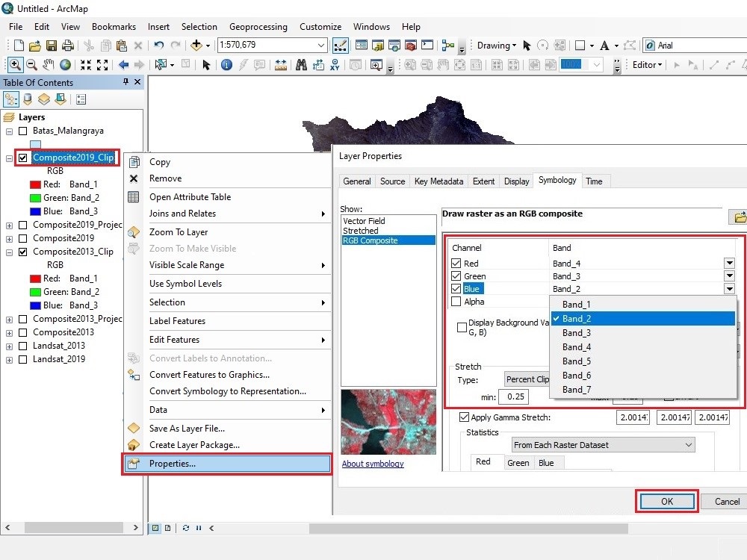Open Attribute Table from context menu
The image size is (747, 560).
click(190, 196)
